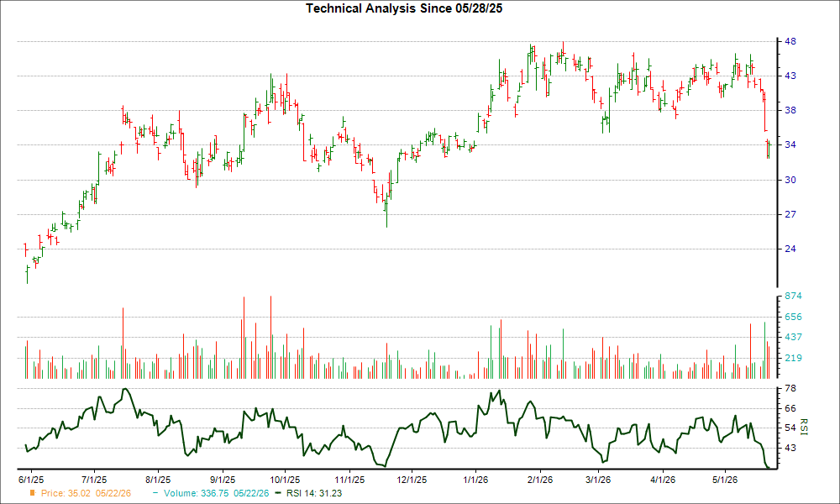Click the 24 price axis label
840x504 pixels.
pos(790,249)
